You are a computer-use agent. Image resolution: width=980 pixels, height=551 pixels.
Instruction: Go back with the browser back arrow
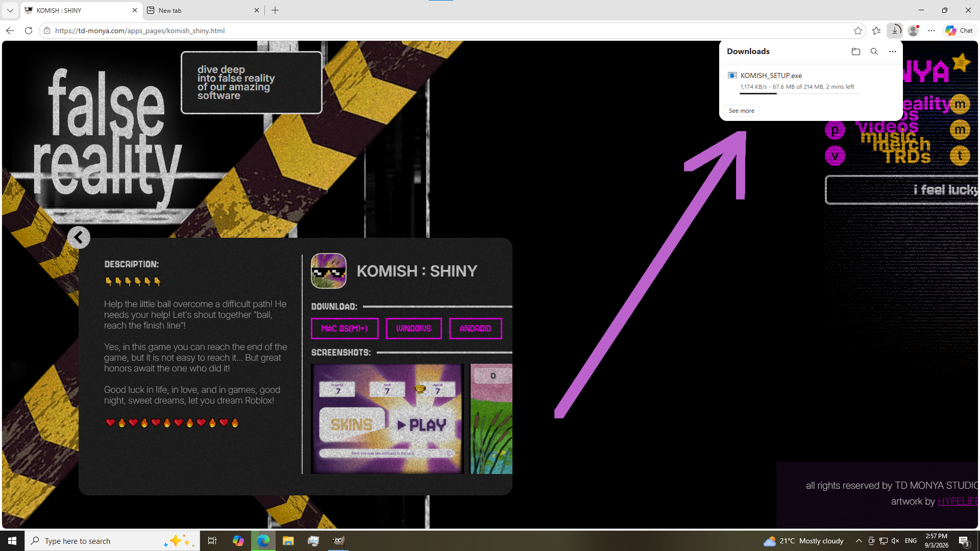(x=10, y=31)
